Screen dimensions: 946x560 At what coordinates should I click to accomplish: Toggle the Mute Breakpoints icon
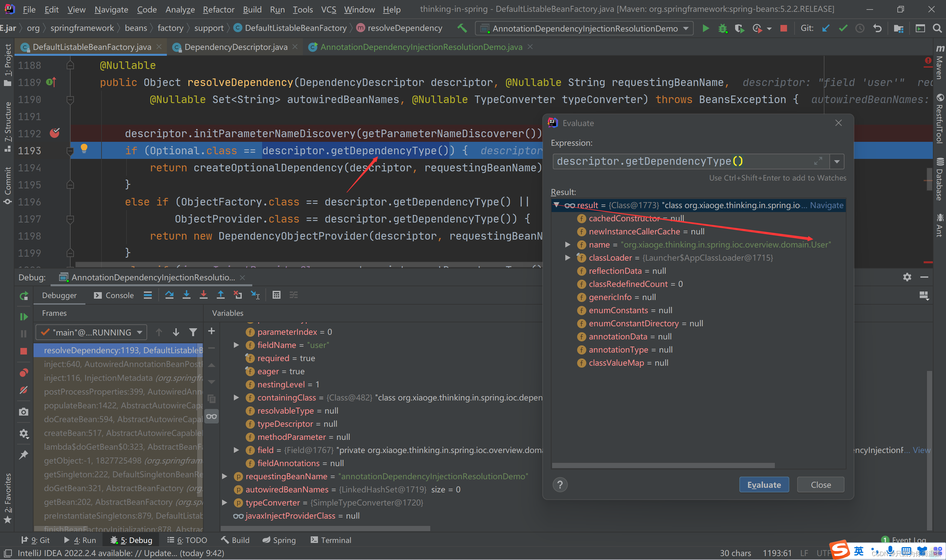click(x=24, y=390)
